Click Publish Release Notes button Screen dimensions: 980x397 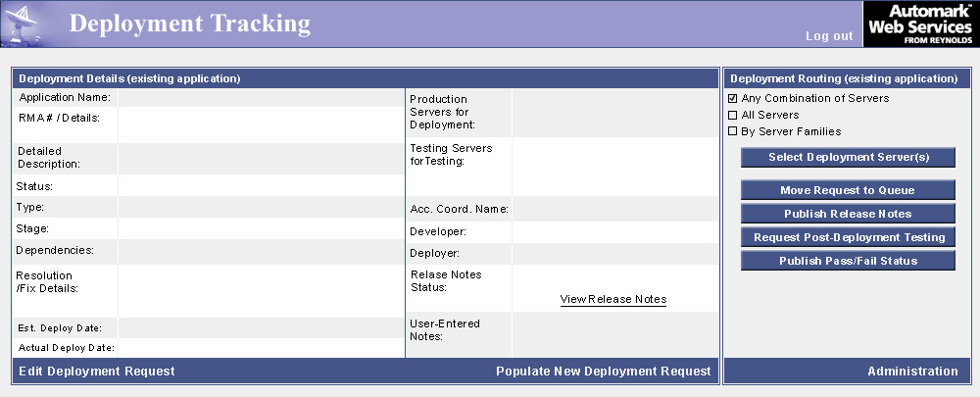848,214
